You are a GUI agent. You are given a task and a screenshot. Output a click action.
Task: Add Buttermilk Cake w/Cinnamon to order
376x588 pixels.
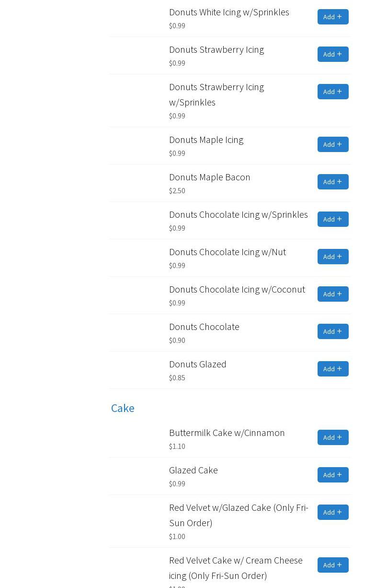tap(332, 437)
